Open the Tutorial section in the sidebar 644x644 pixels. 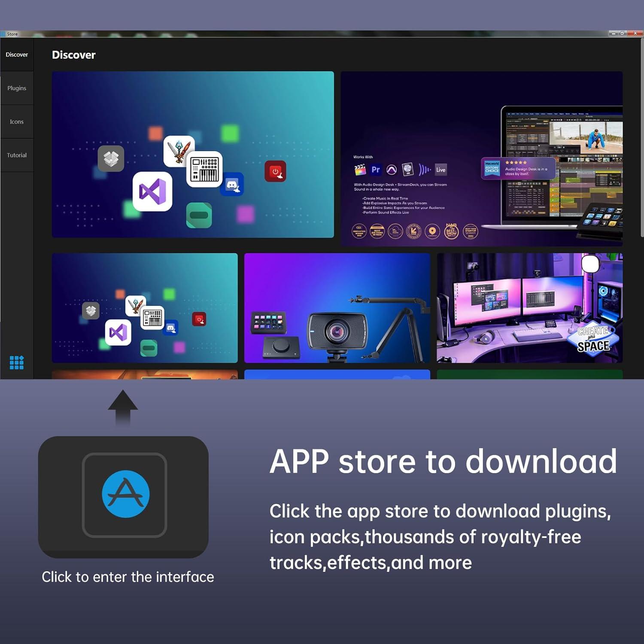pyautogui.click(x=17, y=155)
